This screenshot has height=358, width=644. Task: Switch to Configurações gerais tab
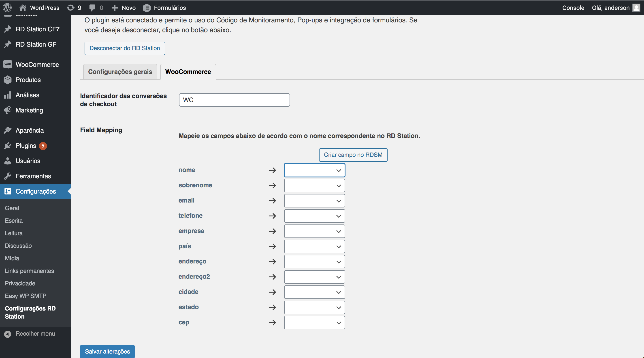(120, 72)
